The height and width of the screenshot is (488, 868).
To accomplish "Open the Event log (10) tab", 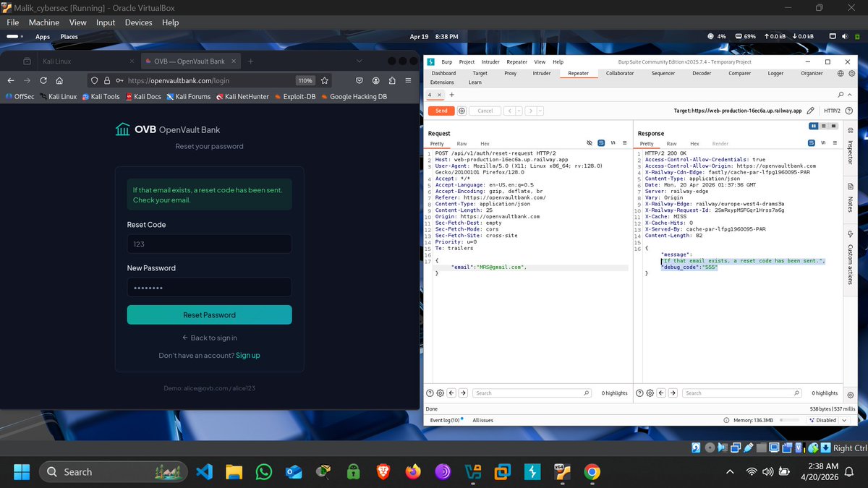I will point(444,420).
